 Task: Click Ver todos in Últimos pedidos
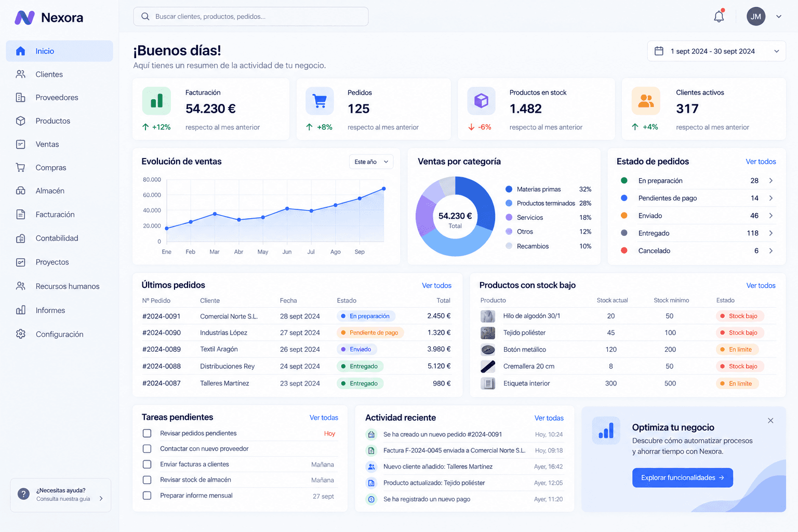click(436, 286)
